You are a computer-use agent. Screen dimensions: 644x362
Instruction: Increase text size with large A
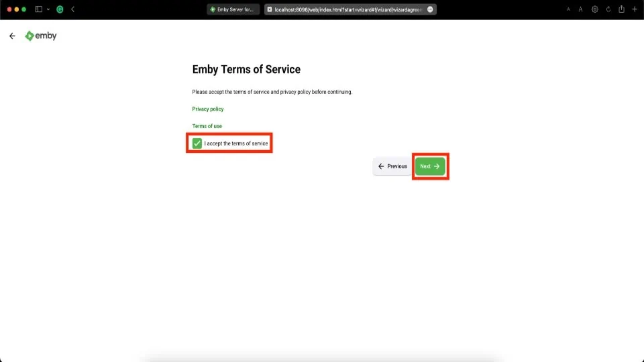coord(581,9)
